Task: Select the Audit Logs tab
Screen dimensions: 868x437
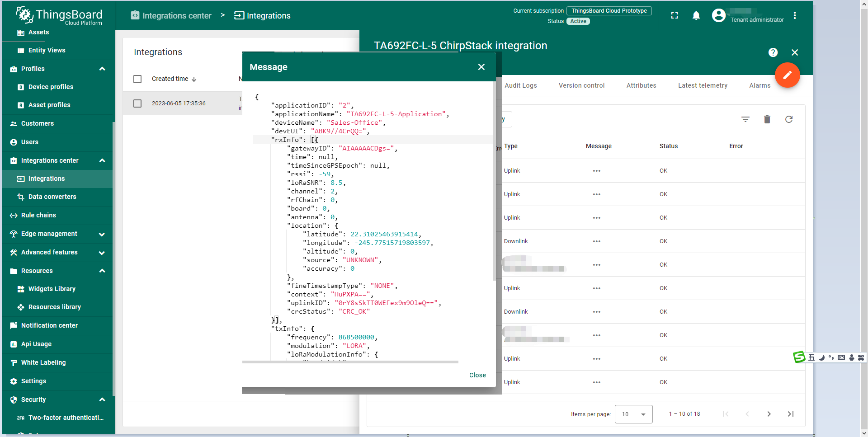Action: [x=521, y=85]
